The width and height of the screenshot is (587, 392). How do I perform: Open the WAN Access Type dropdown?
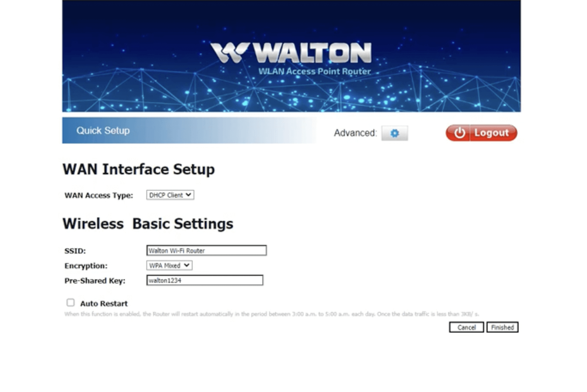pos(170,195)
